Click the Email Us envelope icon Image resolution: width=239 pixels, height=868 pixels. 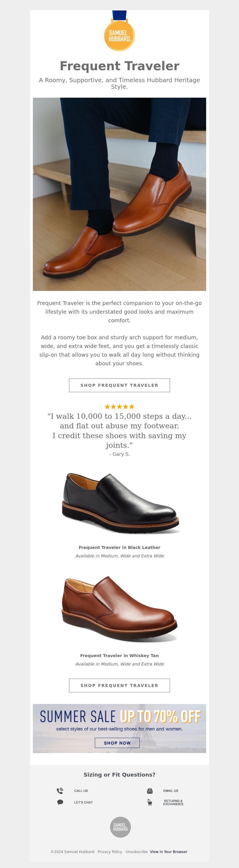150,791
